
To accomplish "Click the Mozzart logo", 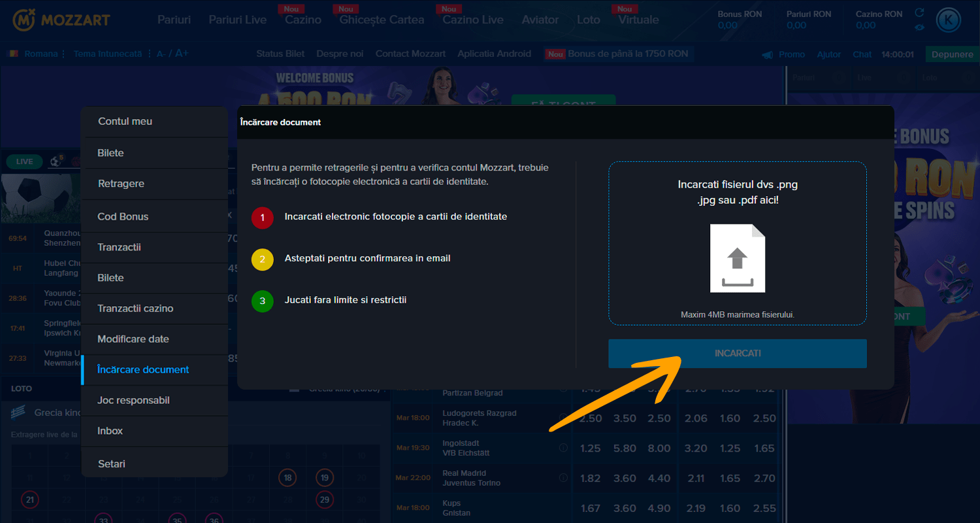I will coord(62,20).
